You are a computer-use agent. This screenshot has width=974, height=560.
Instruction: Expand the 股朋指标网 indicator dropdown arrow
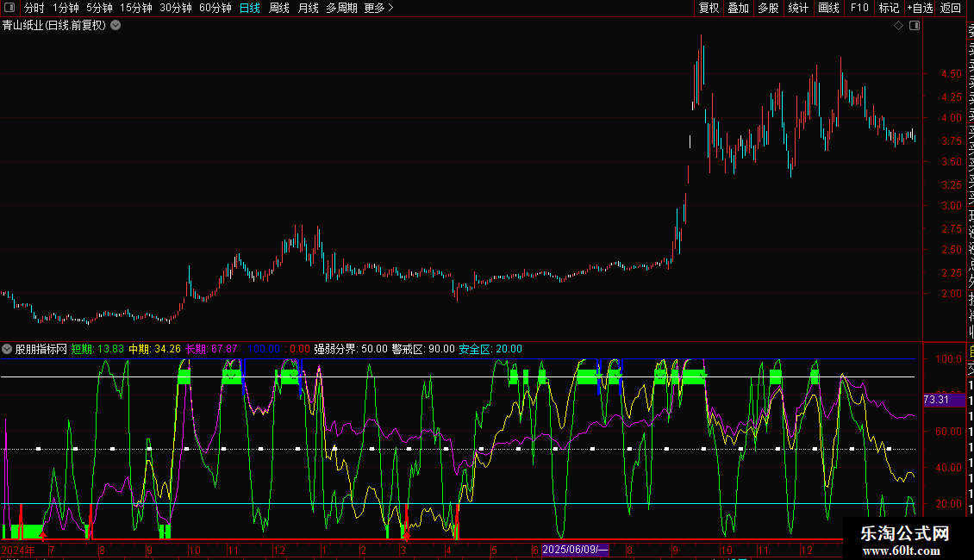coord(8,349)
